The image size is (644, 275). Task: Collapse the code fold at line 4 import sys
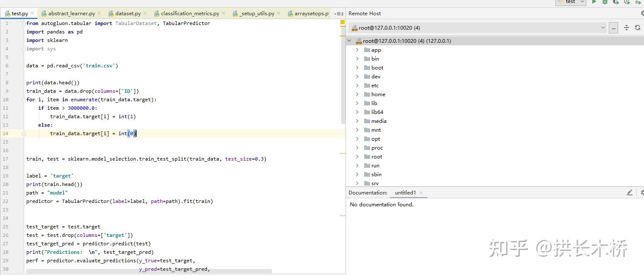click(x=24, y=49)
